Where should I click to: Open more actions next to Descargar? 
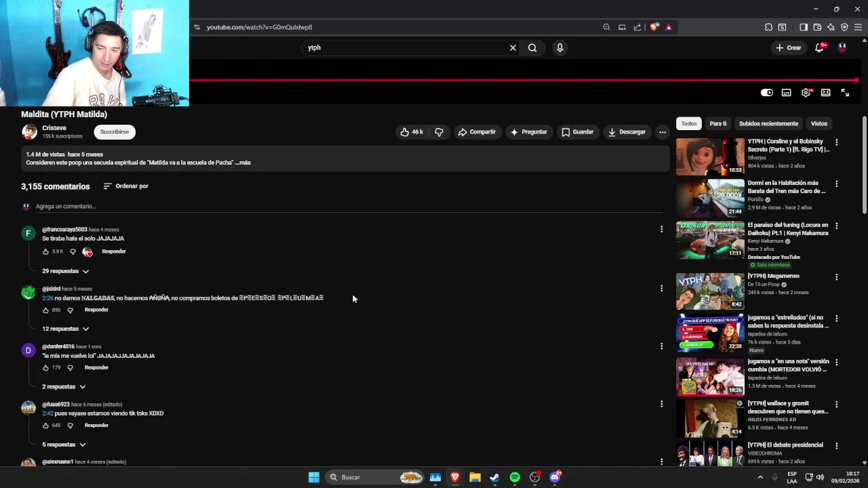[663, 132]
